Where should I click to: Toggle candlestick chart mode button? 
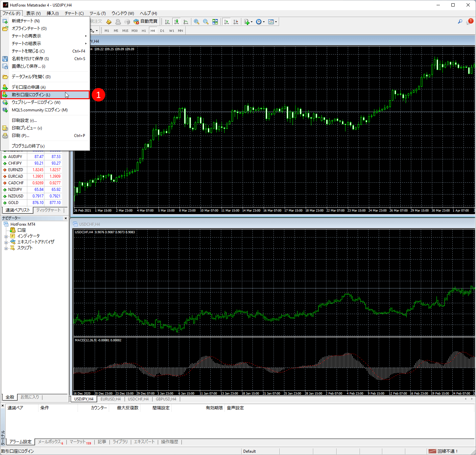pyautogui.click(x=177, y=22)
